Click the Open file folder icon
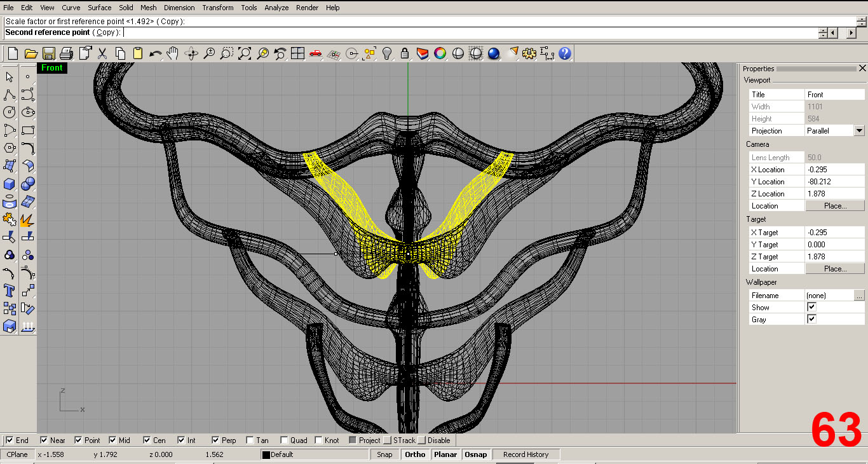Viewport: 868px width, 464px height. (31, 53)
